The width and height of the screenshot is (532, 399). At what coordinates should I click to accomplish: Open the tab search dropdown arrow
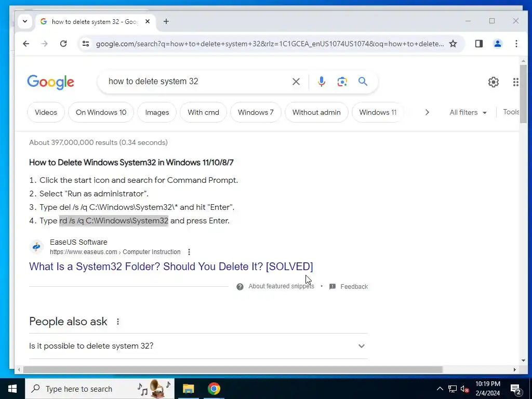(25, 21)
